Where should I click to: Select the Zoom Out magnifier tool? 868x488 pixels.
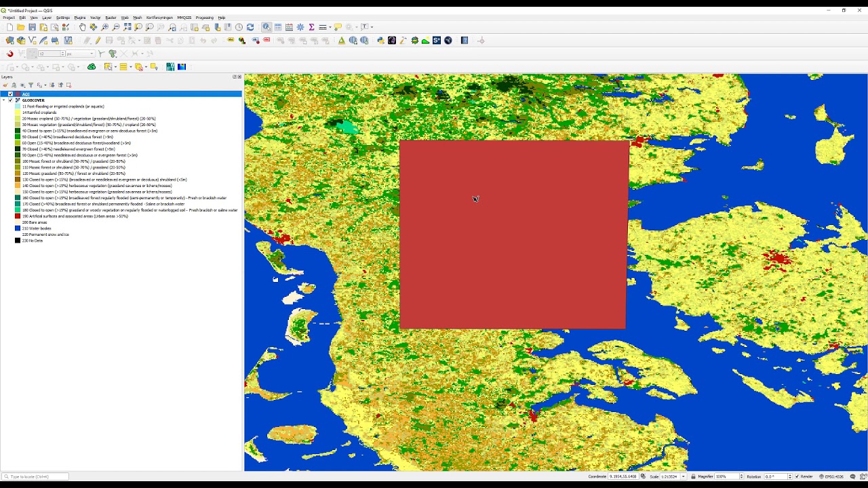[116, 27]
